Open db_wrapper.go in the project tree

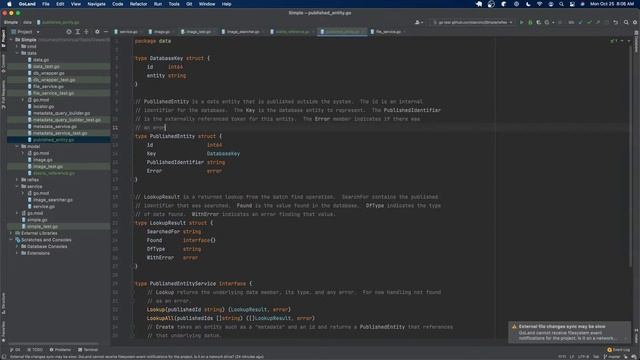coord(49,73)
